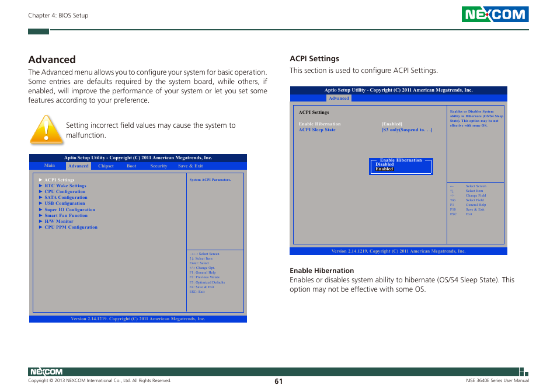
Task: Click Version 2.14.1219 footer in right screen
Action: coord(398,251)
